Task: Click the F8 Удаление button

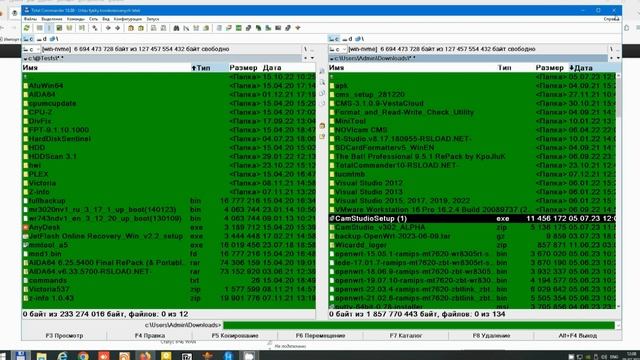Action: click(x=491, y=336)
